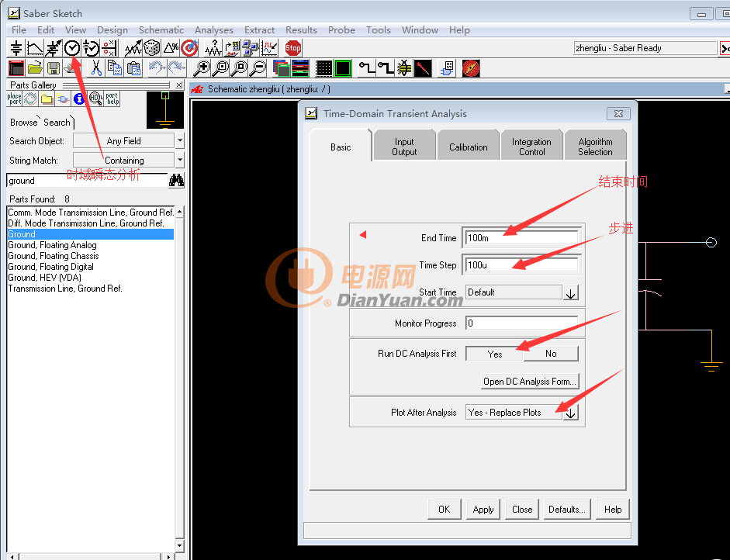Screen dimensions: 730x560
Task: Select Ground, Floating Analog in parts list
Action: click(x=91, y=245)
